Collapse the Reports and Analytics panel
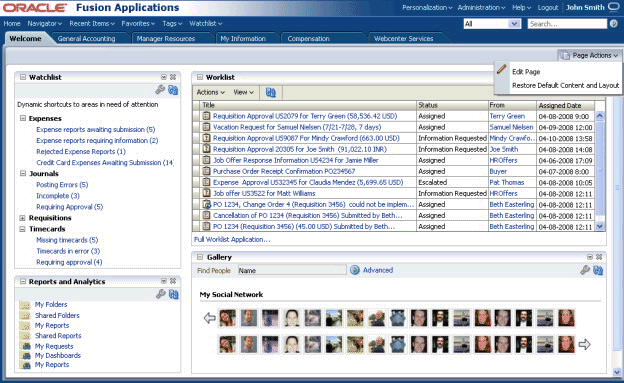 pyautogui.click(x=23, y=281)
